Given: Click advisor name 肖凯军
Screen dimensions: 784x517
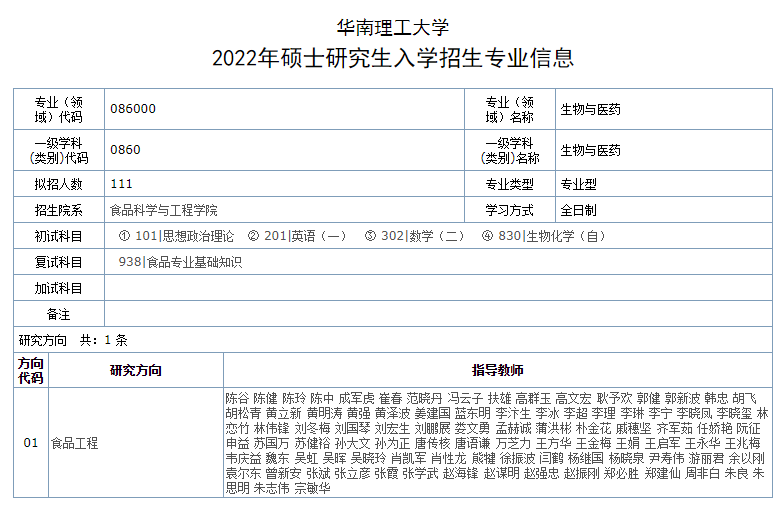Looking at the screenshot, I should (x=408, y=458).
